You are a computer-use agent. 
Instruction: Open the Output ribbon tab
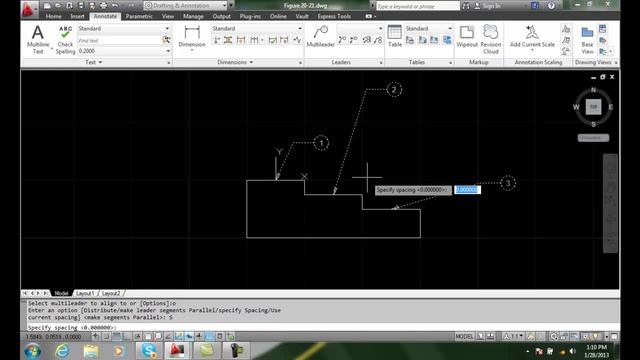222,16
